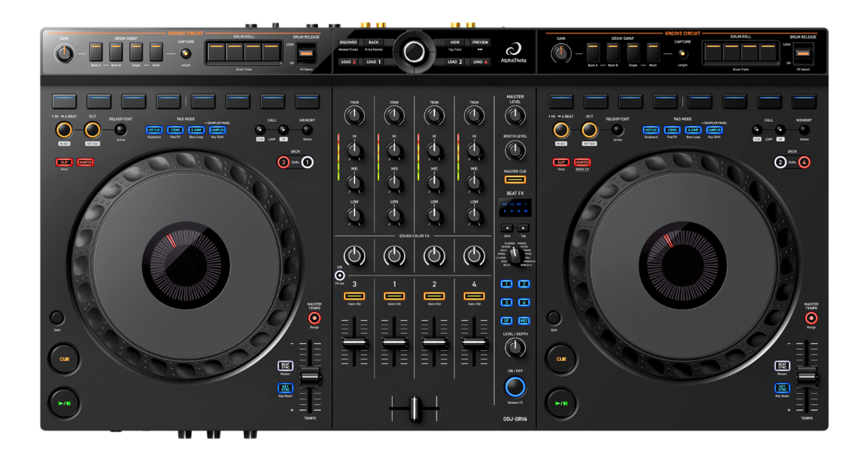The image size is (868, 461).
Task: Click the crossfader handle
Action: coord(414,409)
